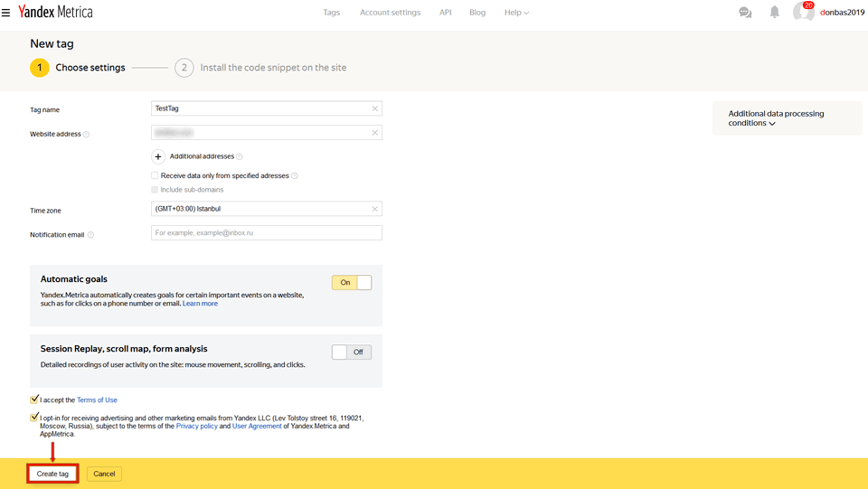Open the User Agreement link
This screenshot has width=868, height=489.
pos(257,426)
